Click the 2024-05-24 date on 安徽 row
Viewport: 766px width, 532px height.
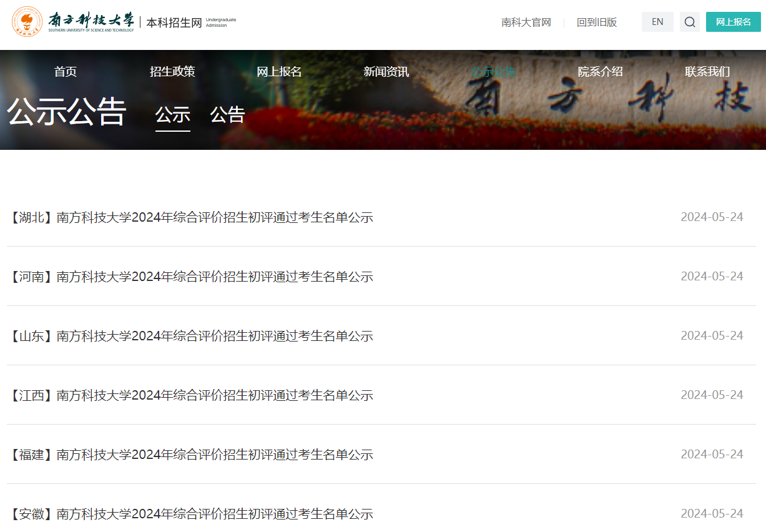[x=712, y=514]
